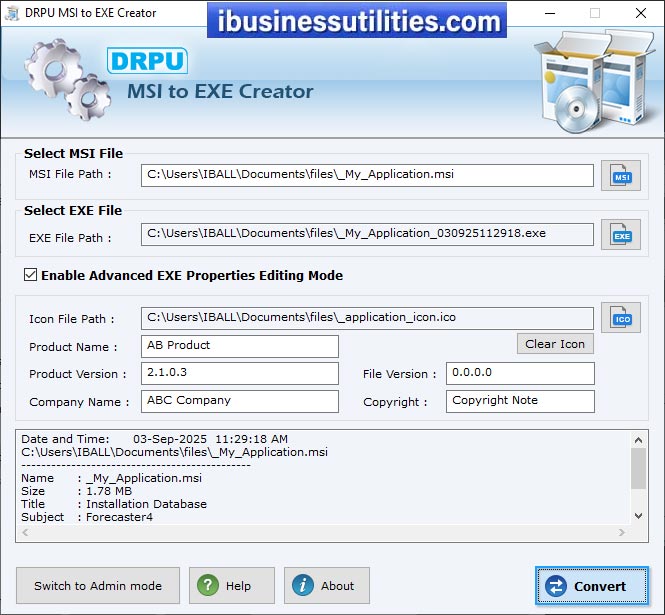
Task: Edit the Product Name field
Action: (x=240, y=346)
